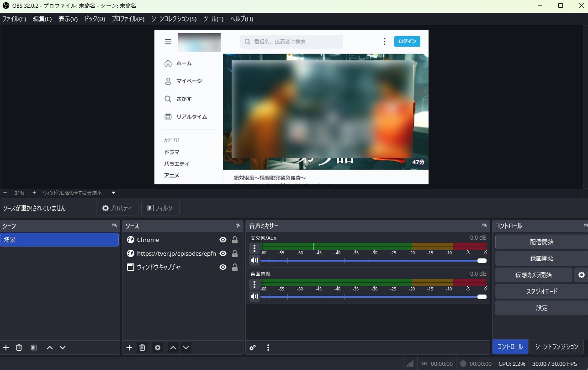This screenshot has width=588, height=370.
Task: Select the 场景 scene in list
Action: (59, 240)
